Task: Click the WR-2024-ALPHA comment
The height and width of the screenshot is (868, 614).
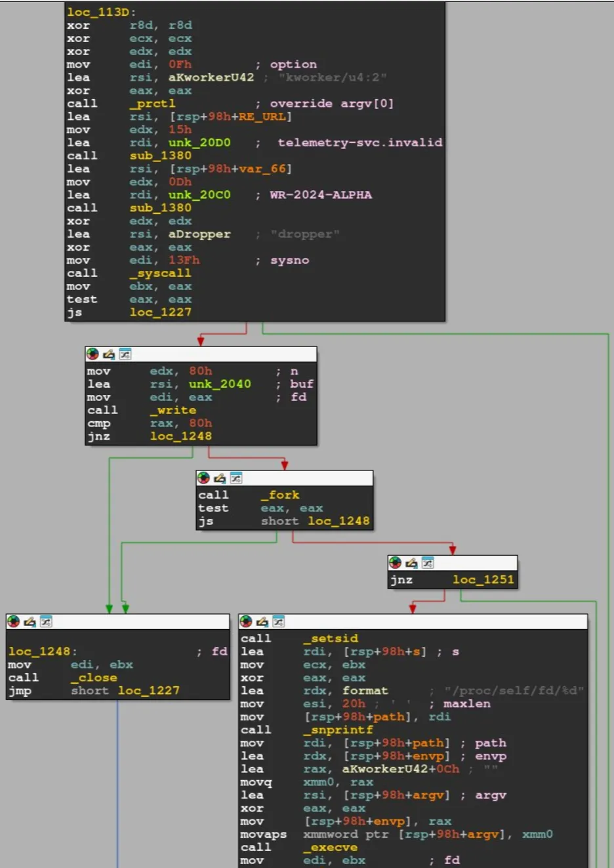Action: click(x=321, y=195)
